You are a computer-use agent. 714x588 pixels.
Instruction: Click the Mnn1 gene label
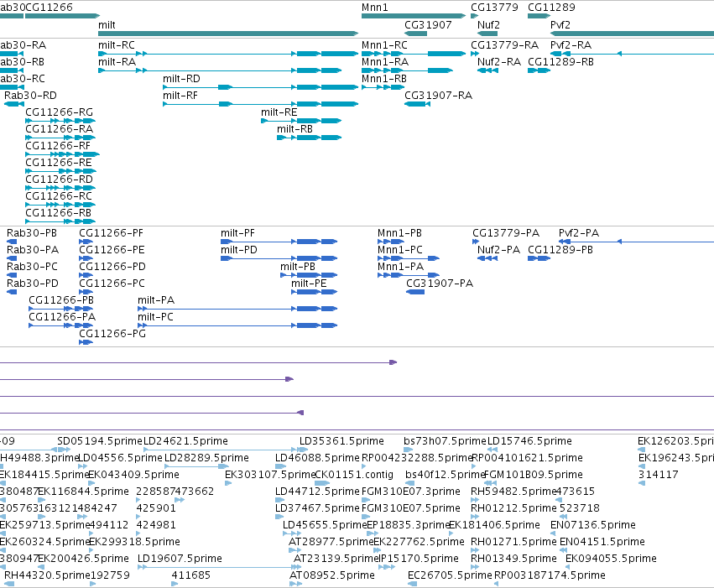[x=374, y=8]
